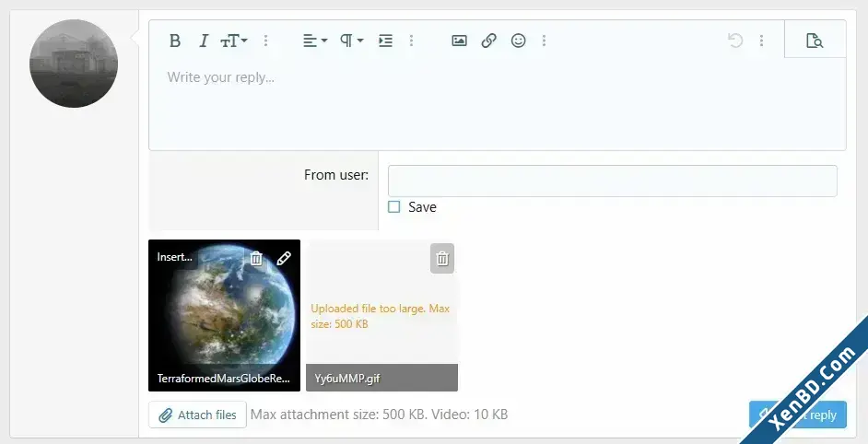Open more editor options by undo

(x=762, y=41)
